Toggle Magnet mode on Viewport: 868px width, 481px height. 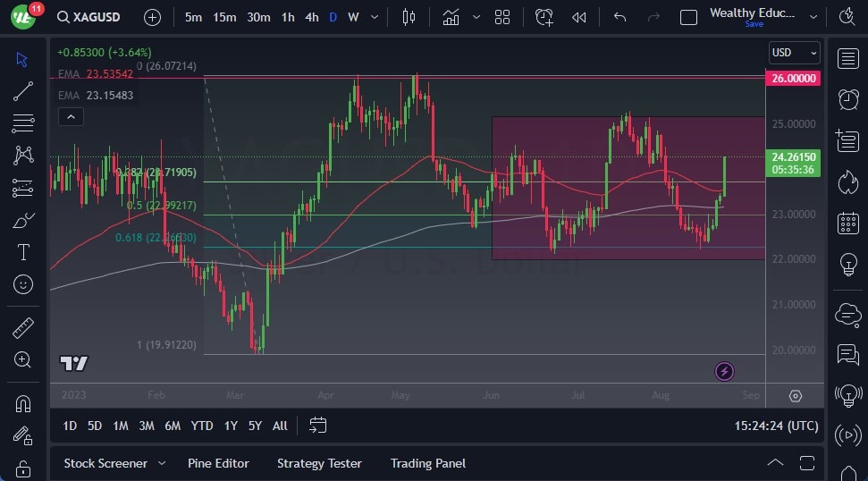(x=23, y=403)
